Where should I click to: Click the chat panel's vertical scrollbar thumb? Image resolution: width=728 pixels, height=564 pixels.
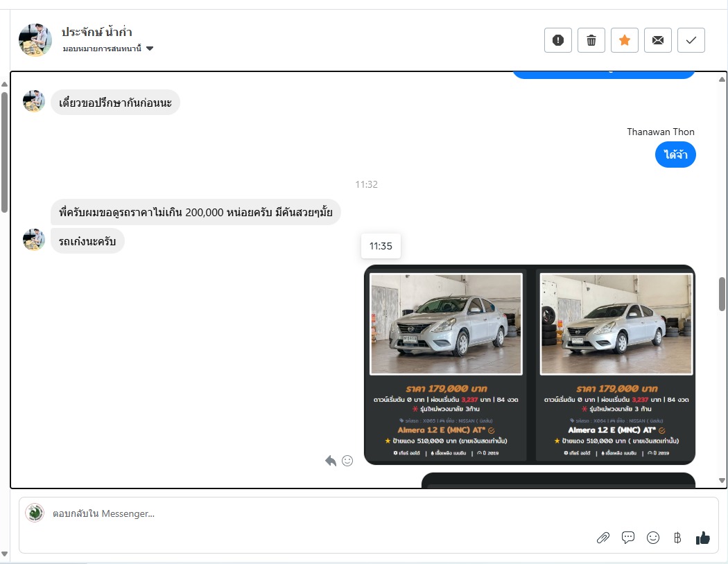[722, 294]
